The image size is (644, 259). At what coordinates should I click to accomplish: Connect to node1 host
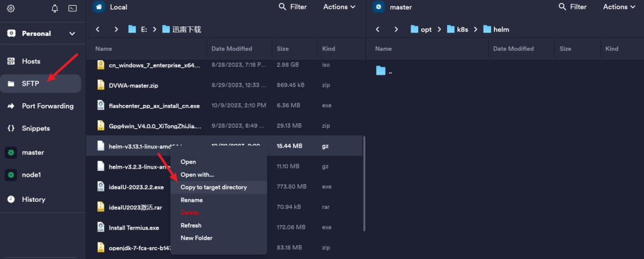coord(33,174)
